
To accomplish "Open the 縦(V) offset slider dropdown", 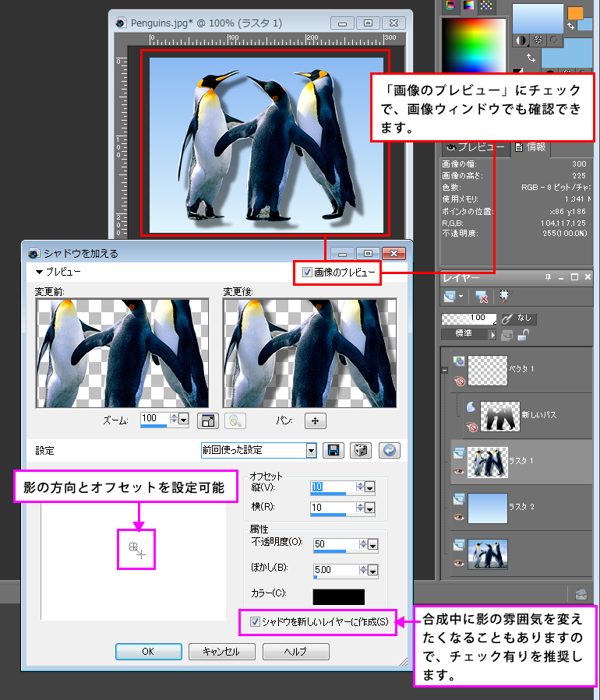I will pos(369,488).
